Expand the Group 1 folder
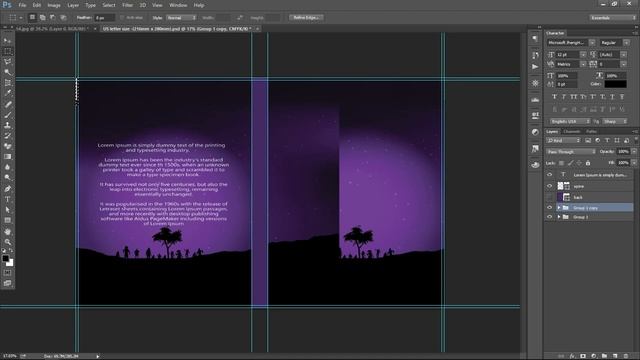 click(559, 217)
